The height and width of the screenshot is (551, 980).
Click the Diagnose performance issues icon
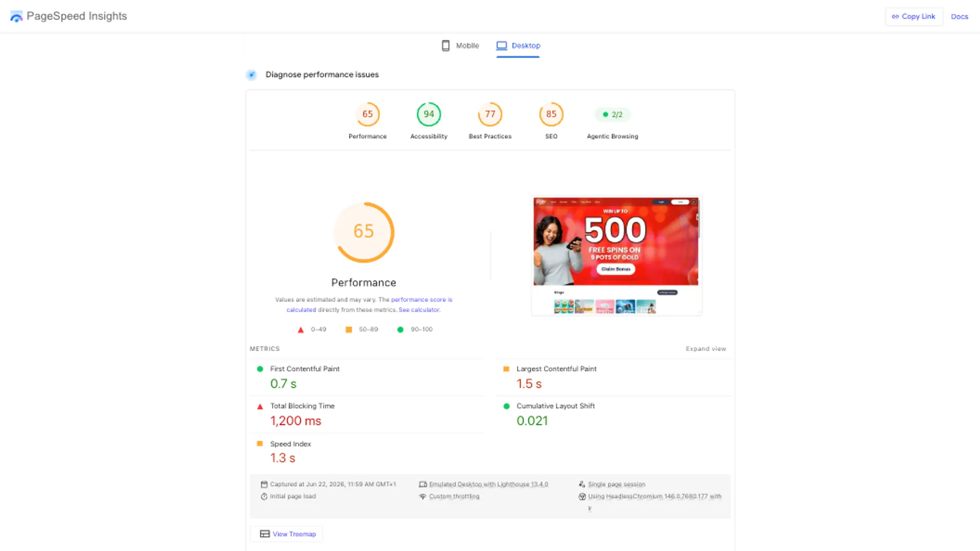point(251,75)
